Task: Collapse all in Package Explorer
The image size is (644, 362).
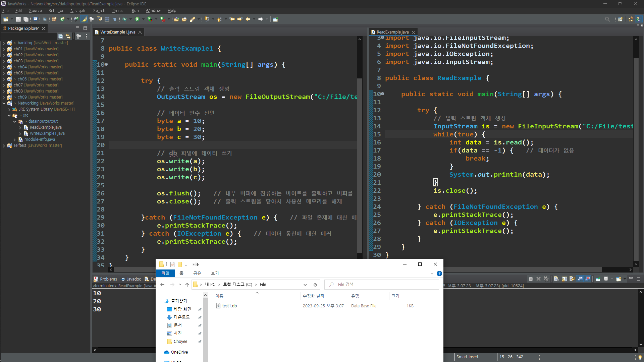Action: tap(60, 36)
